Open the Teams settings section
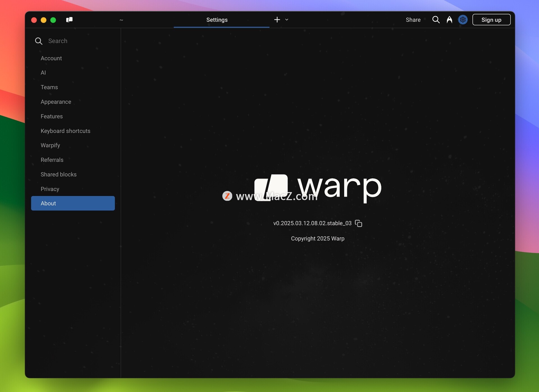539x392 pixels. tap(73, 87)
